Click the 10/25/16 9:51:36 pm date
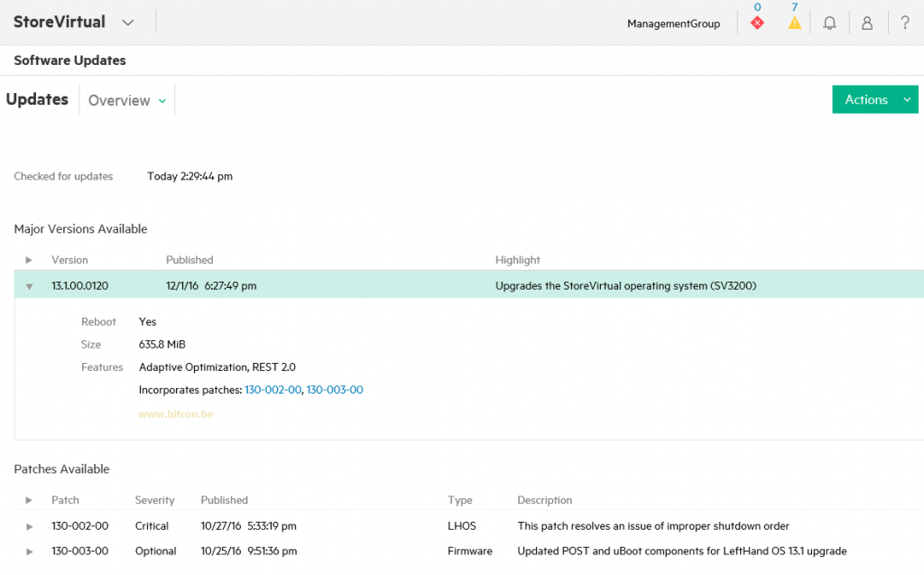The width and height of the screenshot is (924, 575). pos(249,552)
